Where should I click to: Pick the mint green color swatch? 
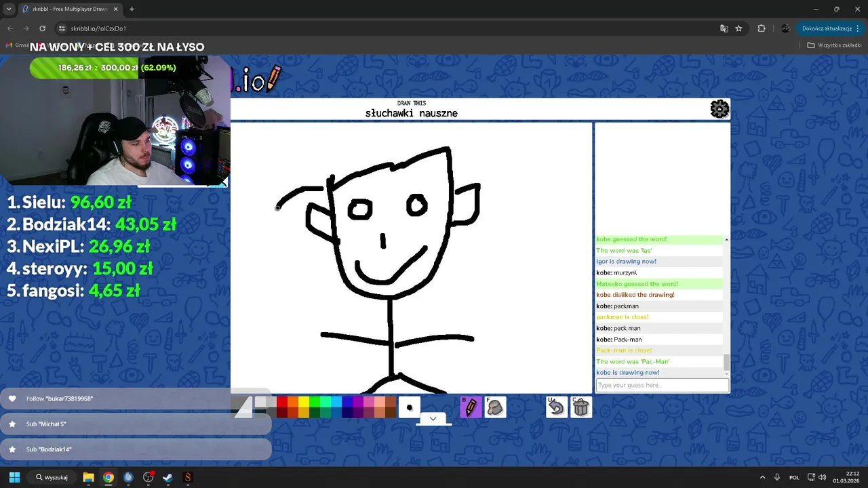(x=325, y=402)
